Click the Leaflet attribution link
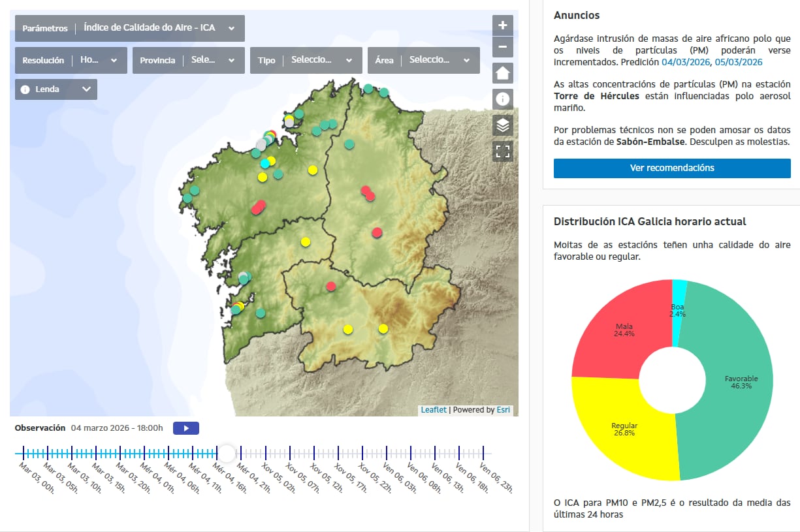The height and width of the screenshot is (532, 800). click(434, 410)
